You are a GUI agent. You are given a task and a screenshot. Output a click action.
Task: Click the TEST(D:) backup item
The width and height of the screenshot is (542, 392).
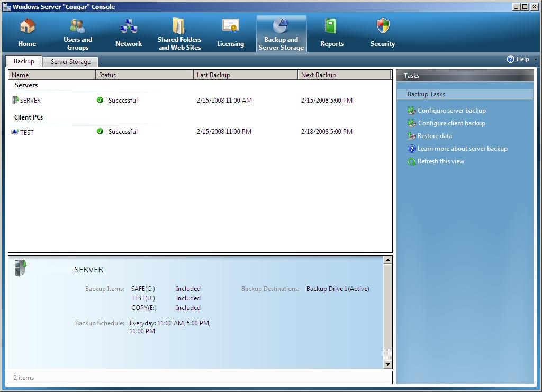tap(143, 298)
